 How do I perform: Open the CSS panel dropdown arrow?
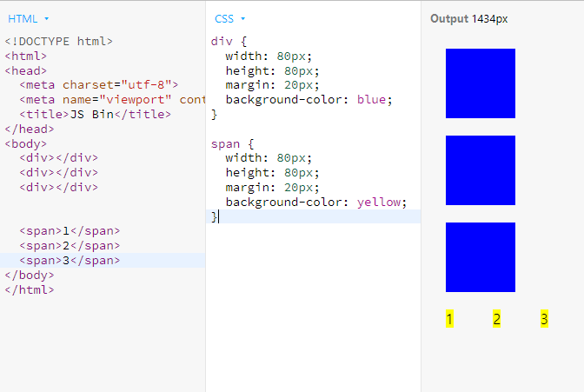click(242, 18)
